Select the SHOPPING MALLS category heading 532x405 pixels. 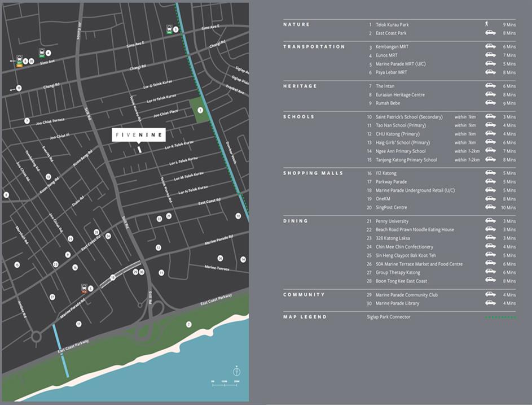point(313,173)
